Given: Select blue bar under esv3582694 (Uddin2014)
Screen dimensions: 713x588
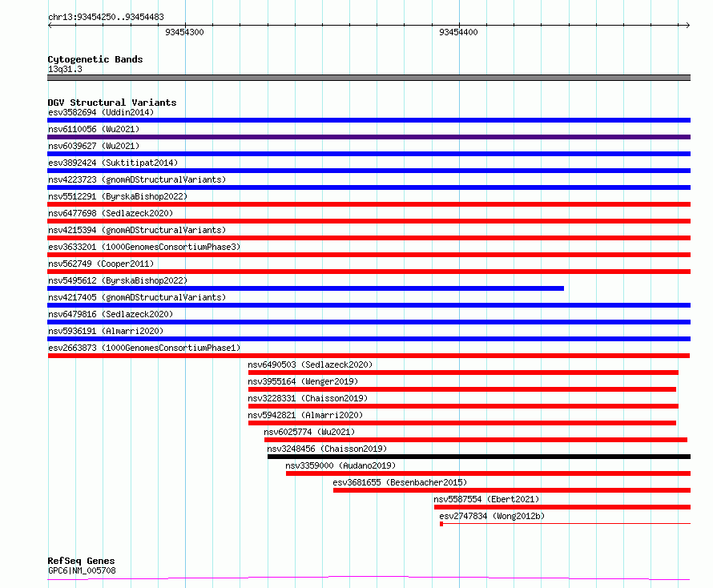Looking at the screenshot, I should coord(369,120).
